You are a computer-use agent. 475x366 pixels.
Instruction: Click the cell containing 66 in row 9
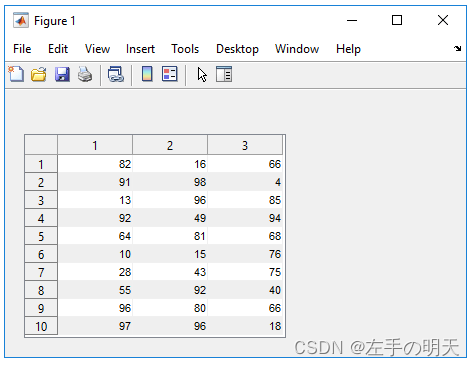(245, 308)
